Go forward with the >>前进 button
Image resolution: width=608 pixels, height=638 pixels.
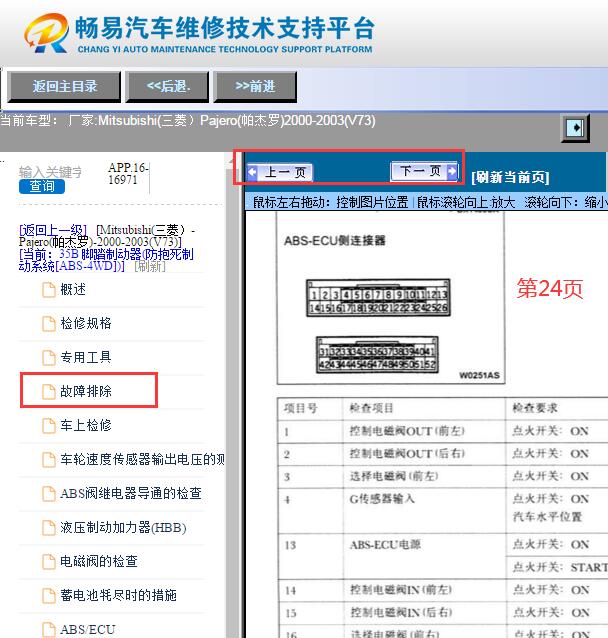255,87
